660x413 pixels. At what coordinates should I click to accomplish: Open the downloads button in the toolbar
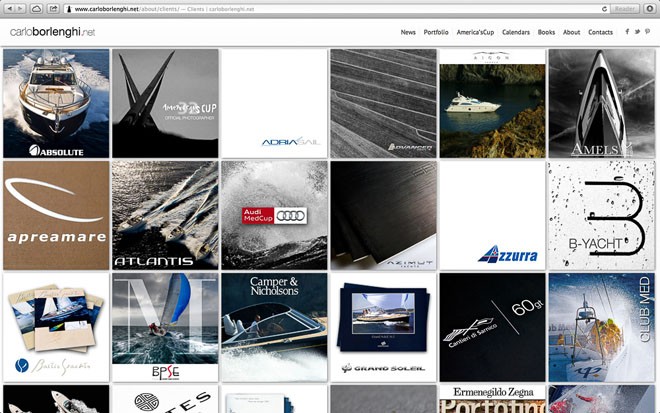[649, 8]
